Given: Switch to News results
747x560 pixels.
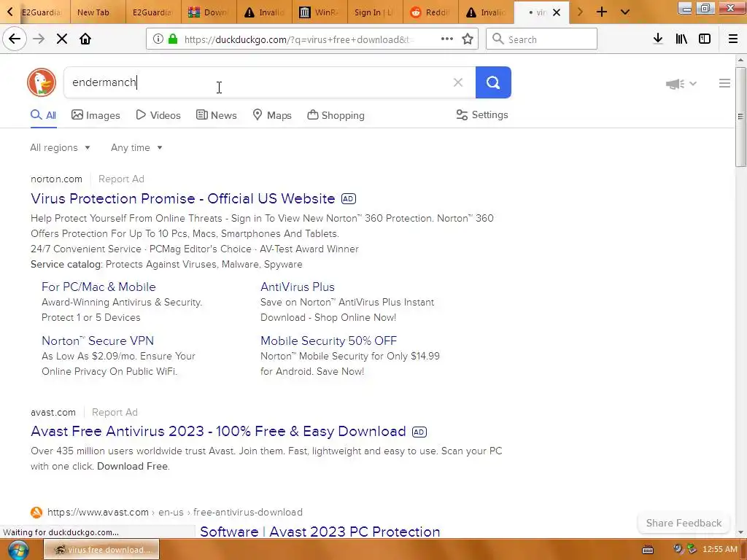Looking at the screenshot, I should (x=216, y=115).
